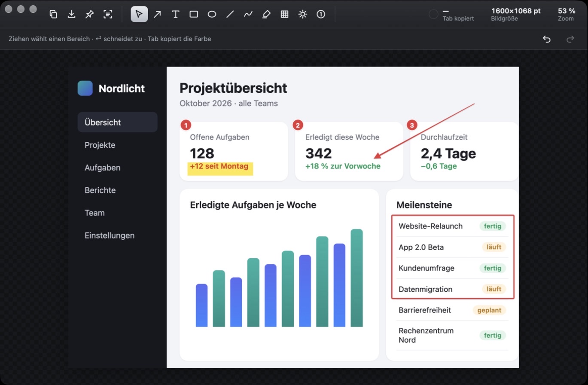Click the 'Tab kopiert' color label
Image resolution: width=588 pixels, height=385 pixels.
click(458, 18)
